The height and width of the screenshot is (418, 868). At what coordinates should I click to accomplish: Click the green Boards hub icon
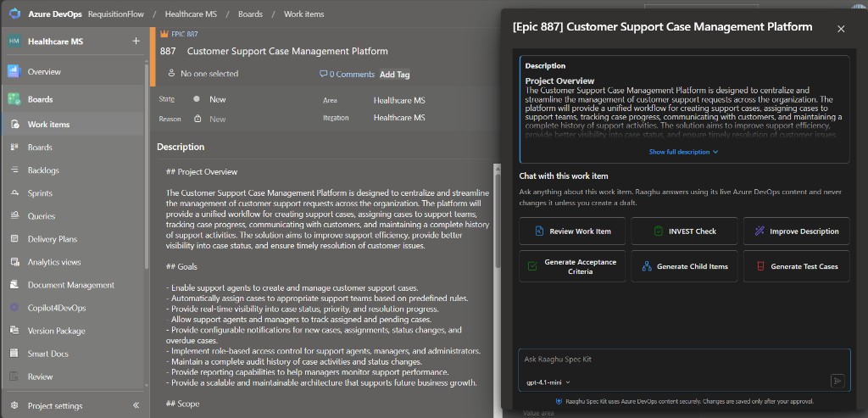coord(14,99)
